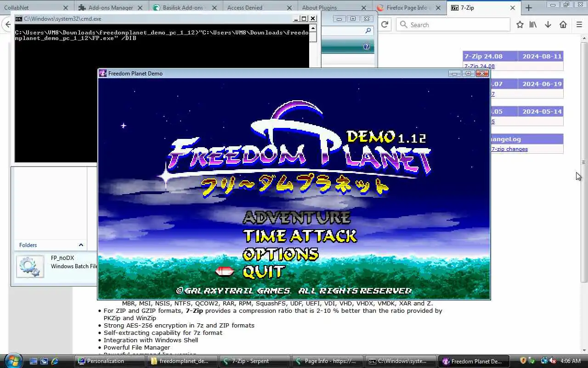Open freedomplanet_de... folder taskbar button
This screenshot has height=368, width=588.
click(182, 361)
